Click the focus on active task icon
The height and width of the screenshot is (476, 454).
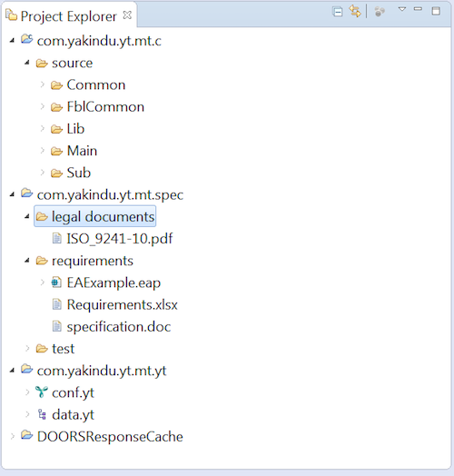coord(380,12)
